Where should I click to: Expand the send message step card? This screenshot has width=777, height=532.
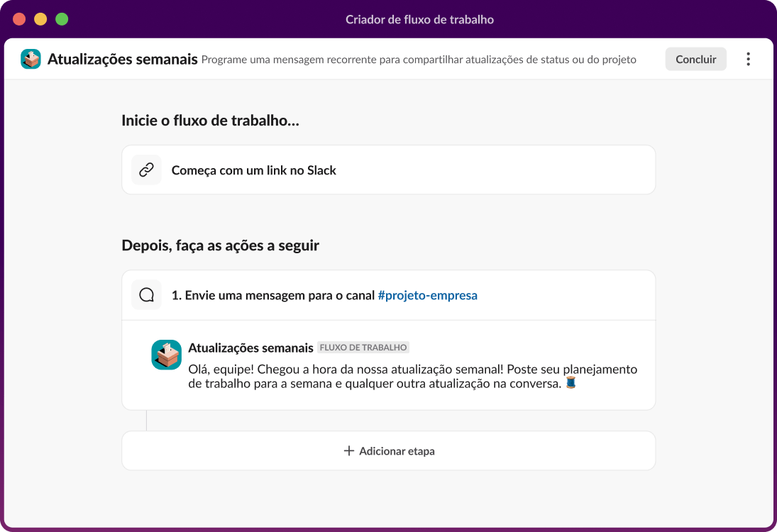point(389,294)
